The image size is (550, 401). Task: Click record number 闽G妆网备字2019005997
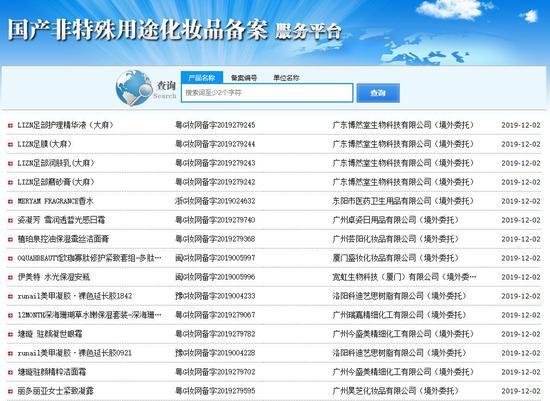215,258
